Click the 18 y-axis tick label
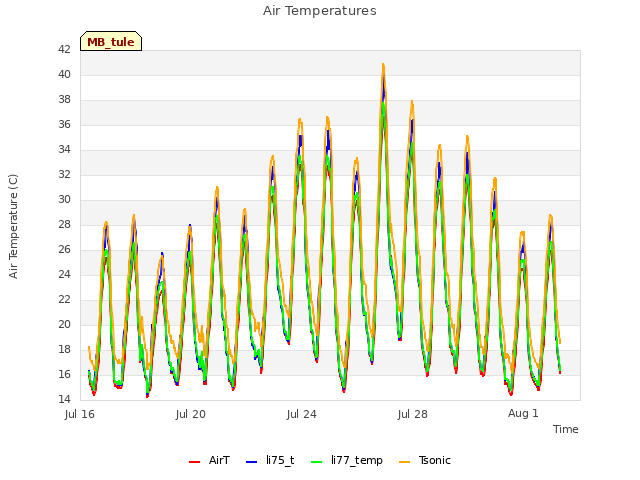The width and height of the screenshot is (640, 480). coord(64,349)
